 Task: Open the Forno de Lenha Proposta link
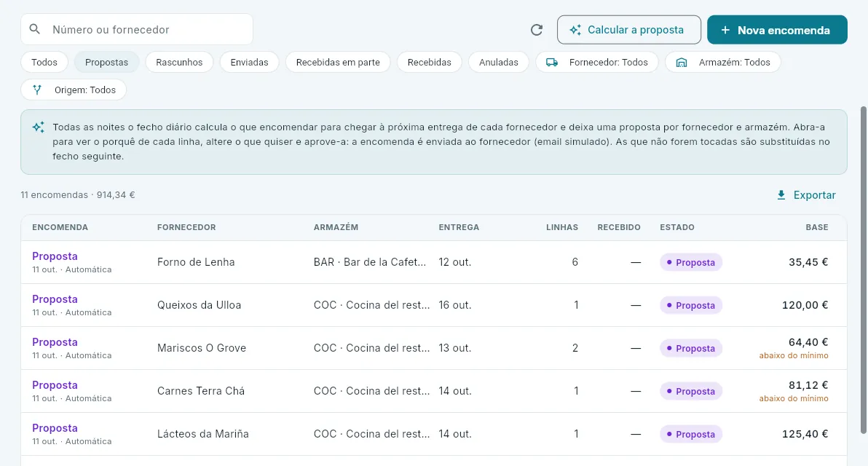55,256
